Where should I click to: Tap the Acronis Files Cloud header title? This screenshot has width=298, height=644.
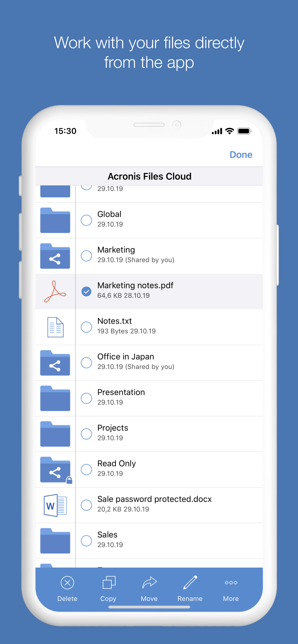(x=149, y=177)
